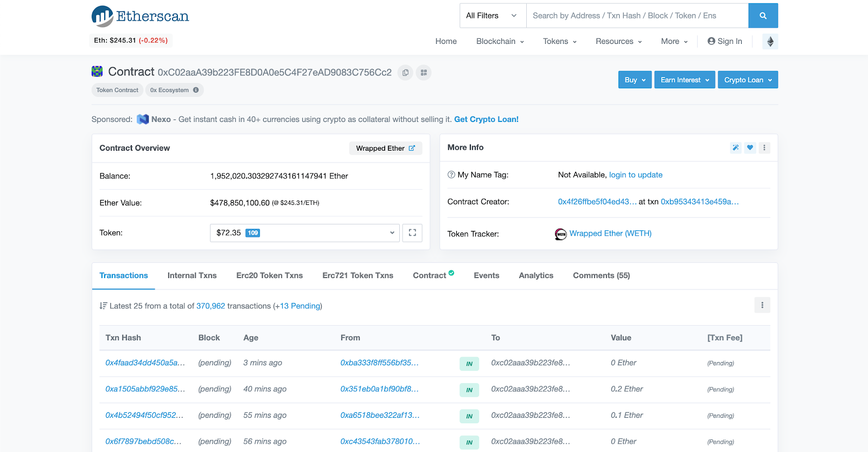The width and height of the screenshot is (868, 452).
Task: Click the 370,962 transactions count link
Action: pos(210,306)
